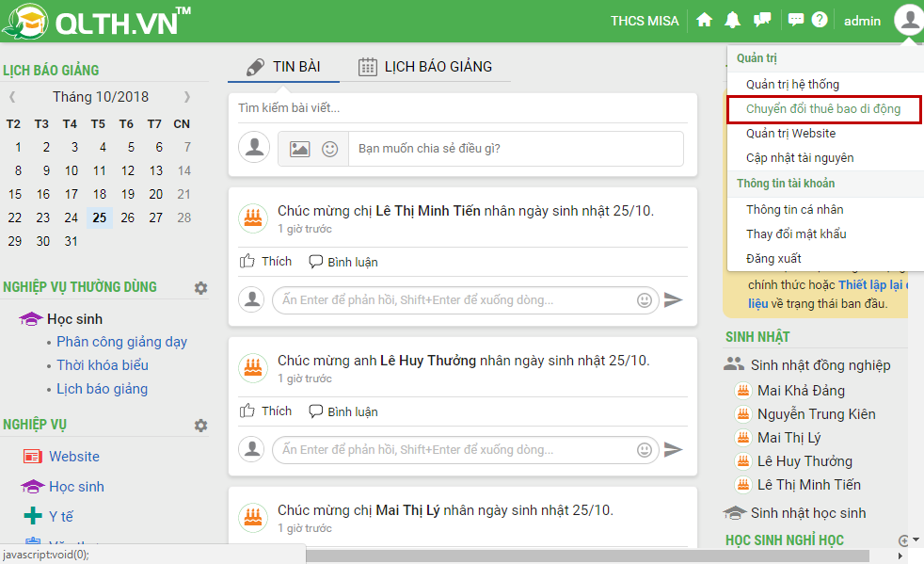
Task: Go to next month in calendar
Action: (187, 96)
